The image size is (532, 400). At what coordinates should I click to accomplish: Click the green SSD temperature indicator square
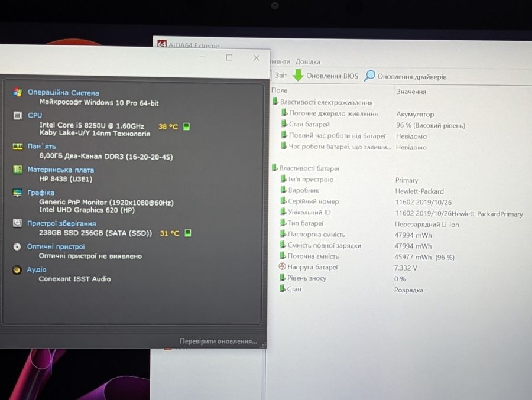pos(187,233)
